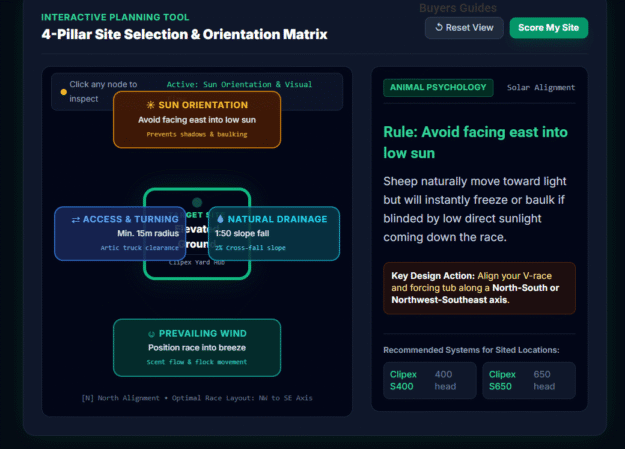Click '650 head' capacity text
This screenshot has height=449, width=625.
click(x=544, y=380)
